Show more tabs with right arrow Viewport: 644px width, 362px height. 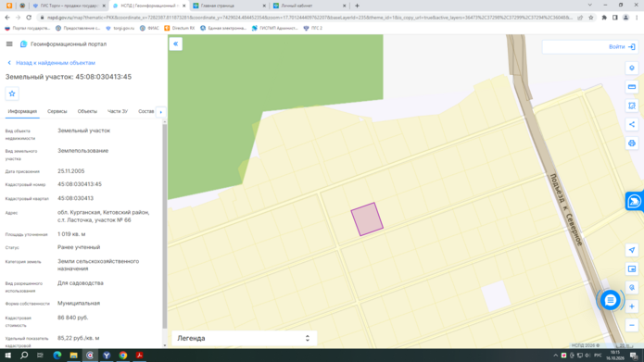[x=161, y=112]
